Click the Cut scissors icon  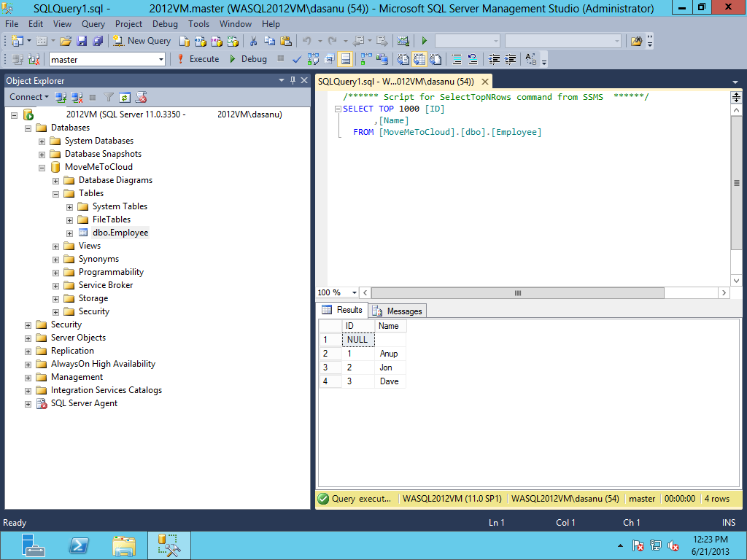tap(253, 41)
